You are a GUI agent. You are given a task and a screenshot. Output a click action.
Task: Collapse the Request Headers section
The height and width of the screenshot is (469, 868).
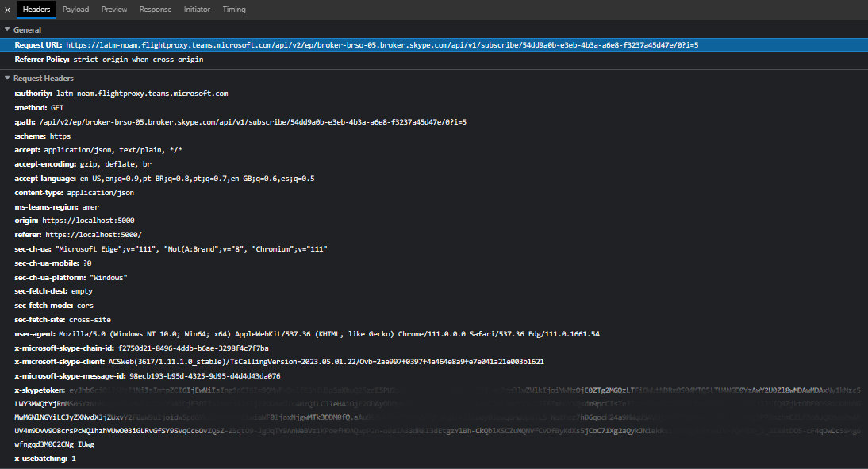[8, 78]
